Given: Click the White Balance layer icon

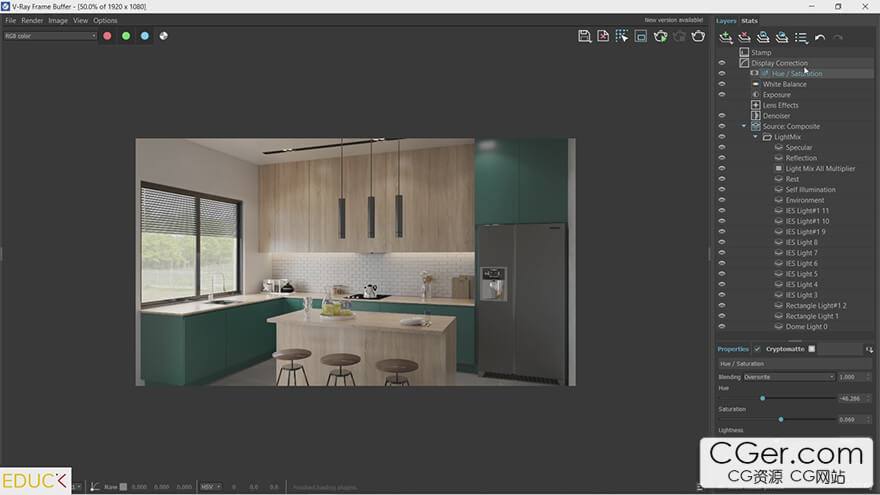Looking at the screenshot, I should point(755,84).
